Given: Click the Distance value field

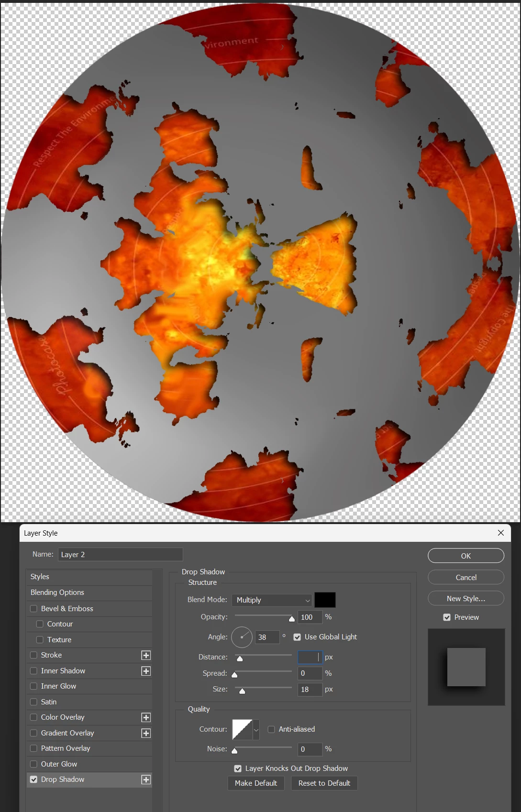Looking at the screenshot, I should point(310,657).
